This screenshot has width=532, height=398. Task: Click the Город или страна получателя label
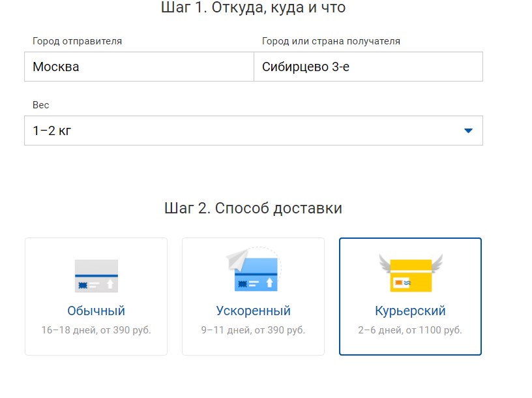point(331,41)
